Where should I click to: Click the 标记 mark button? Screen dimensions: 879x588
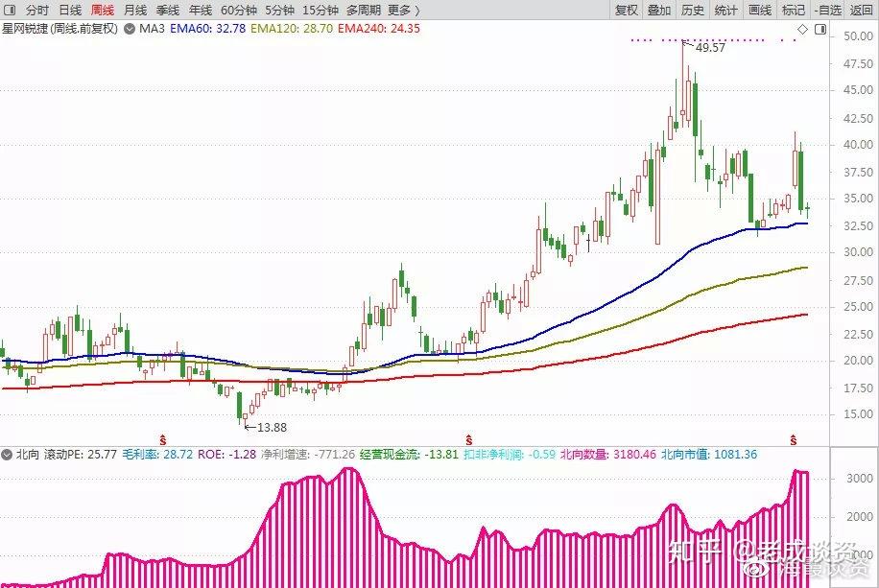coord(794,11)
